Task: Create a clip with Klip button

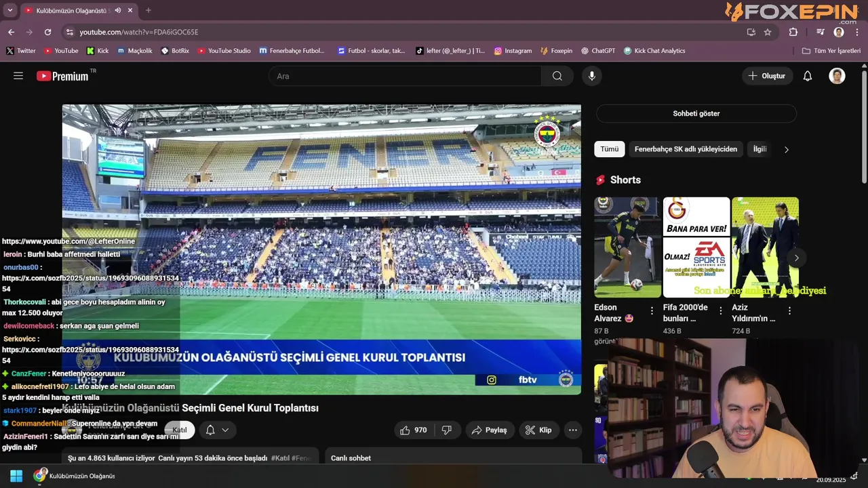Action: tap(539, 430)
